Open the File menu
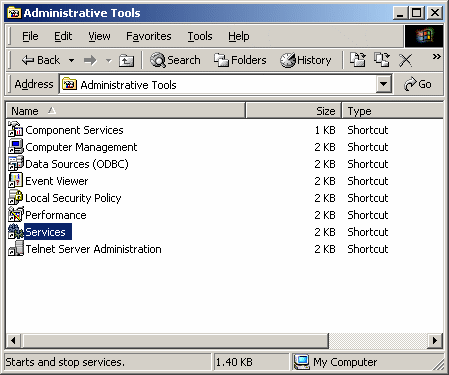The height and width of the screenshot is (375, 449). 30,36
